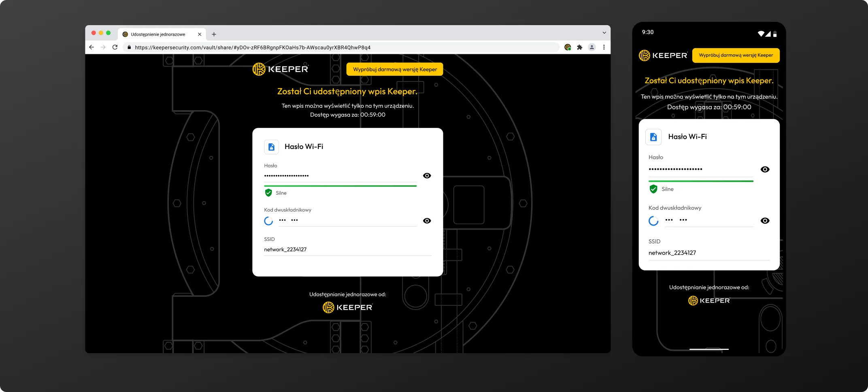
Task: Click the green shield Silne icon in browser
Action: 268,193
